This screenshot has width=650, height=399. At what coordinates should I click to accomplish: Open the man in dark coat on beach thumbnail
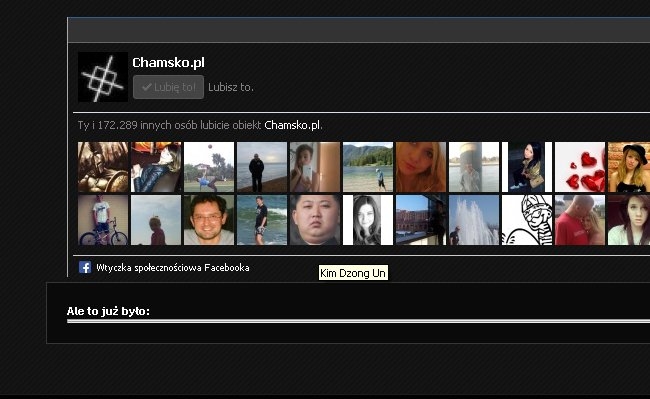[262, 167]
